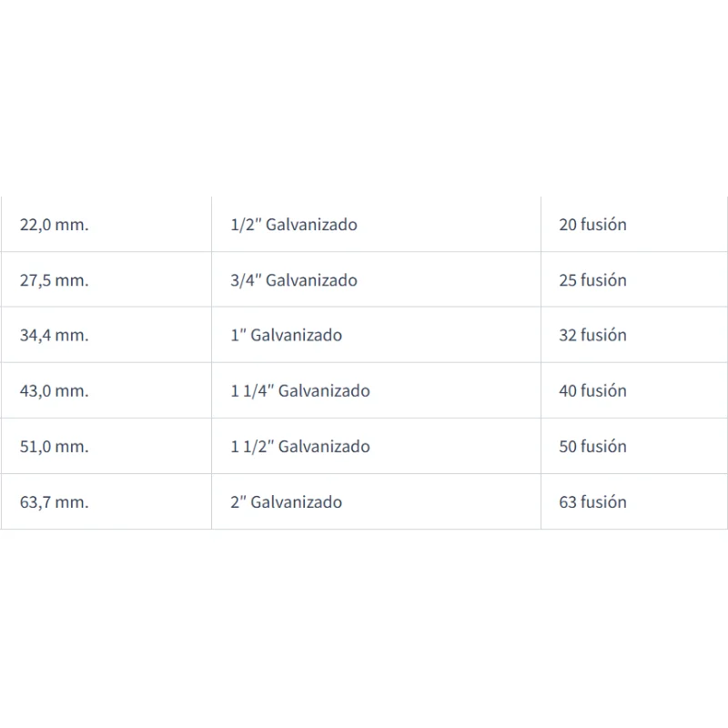
Task: Click the 25 fusión cell
Action: click(x=634, y=279)
